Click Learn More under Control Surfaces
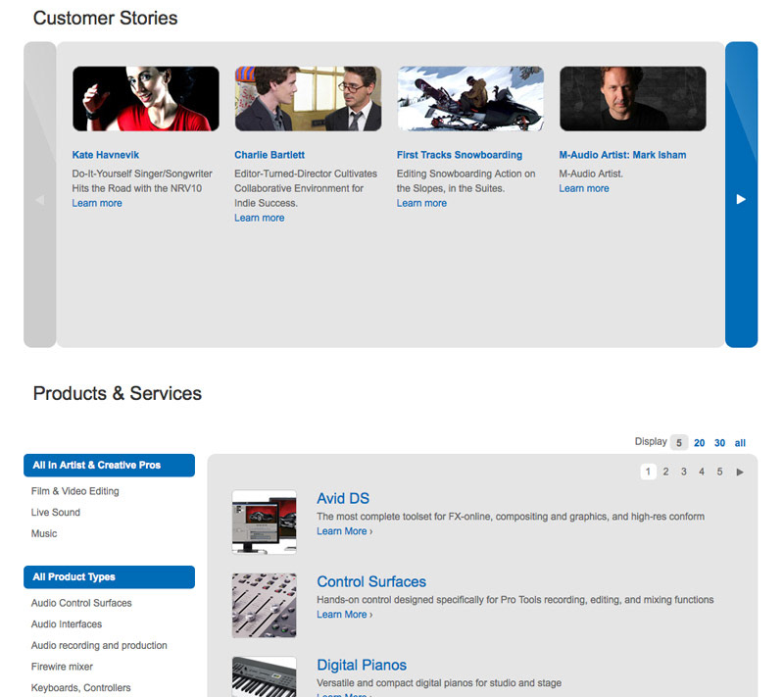The image size is (784, 697). 345,615
